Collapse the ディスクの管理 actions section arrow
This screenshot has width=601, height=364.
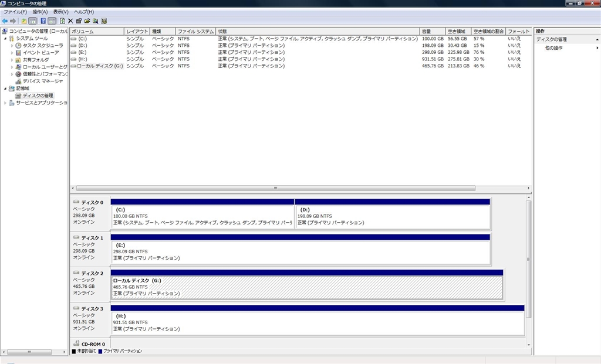[x=597, y=39]
